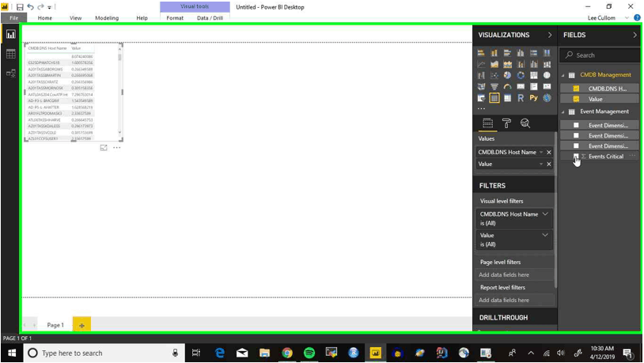Open the Value field well dropdown
The image size is (644, 363).
coord(541,164)
